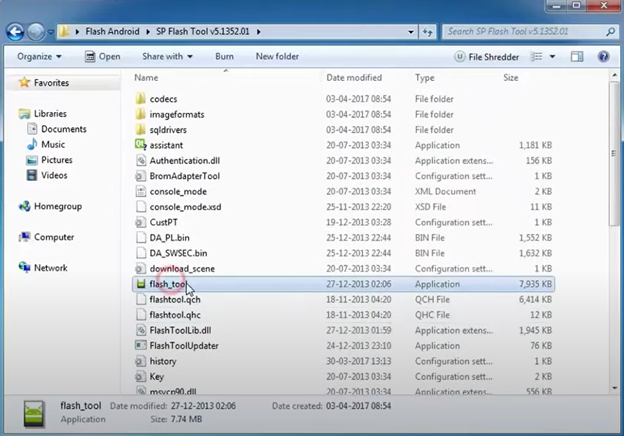Click the Open toolbar button
The image size is (624, 436).
[x=102, y=56]
